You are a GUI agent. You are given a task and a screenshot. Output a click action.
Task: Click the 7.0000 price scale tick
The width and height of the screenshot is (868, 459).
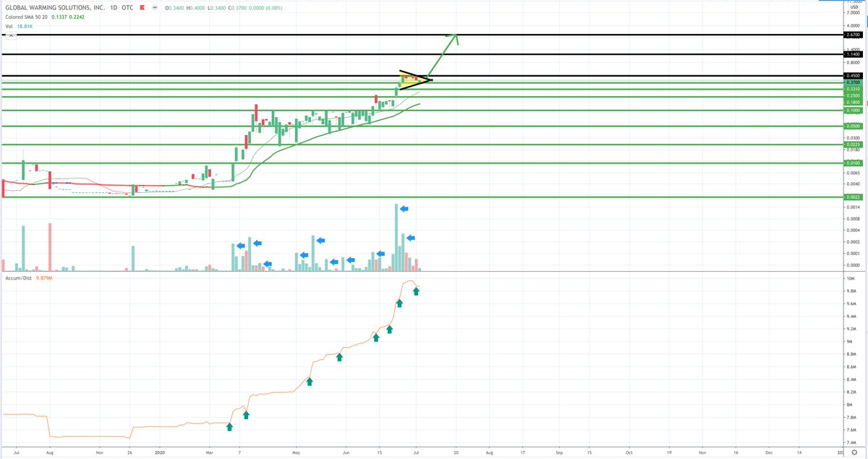click(x=854, y=14)
